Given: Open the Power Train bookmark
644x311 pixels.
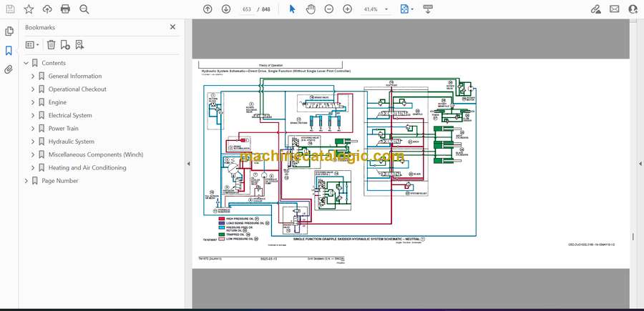Looking at the screenshot, I should [x=63, y=129].
